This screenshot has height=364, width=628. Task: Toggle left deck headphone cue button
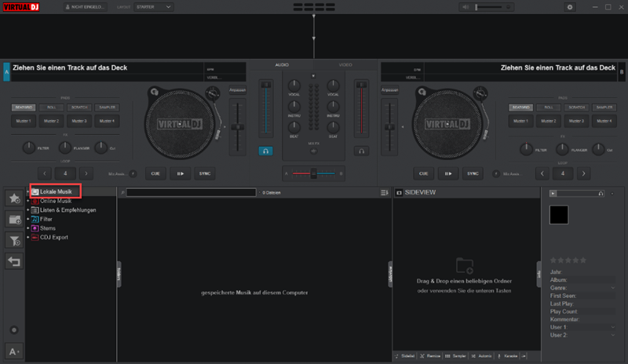[x=266, y=151]
